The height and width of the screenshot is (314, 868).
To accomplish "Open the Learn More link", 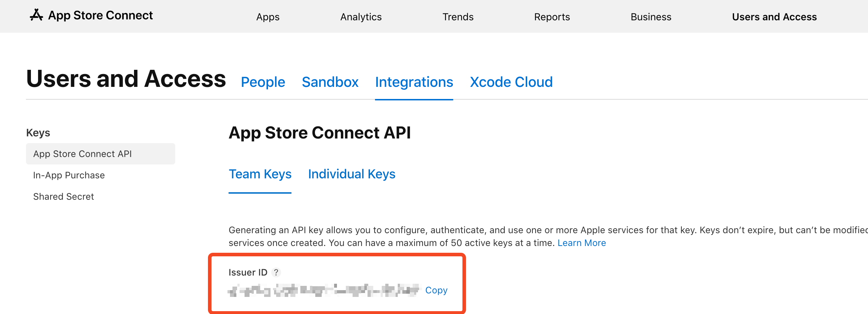I will 582,242.
